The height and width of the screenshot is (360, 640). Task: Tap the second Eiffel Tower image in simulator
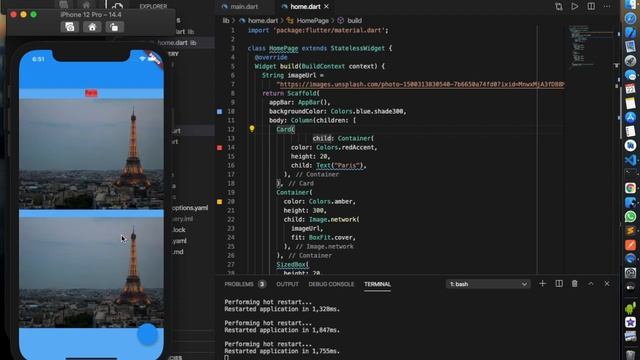coord(91,272)
